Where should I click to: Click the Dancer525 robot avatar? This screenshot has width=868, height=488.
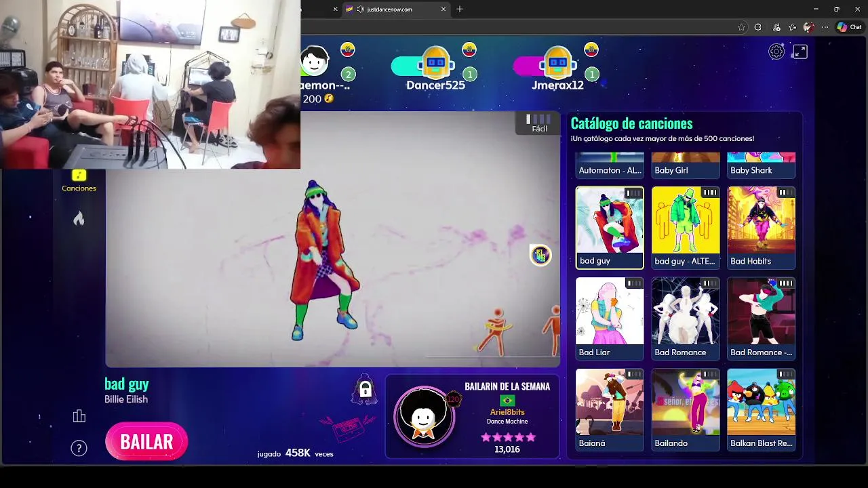pos(435,62)
